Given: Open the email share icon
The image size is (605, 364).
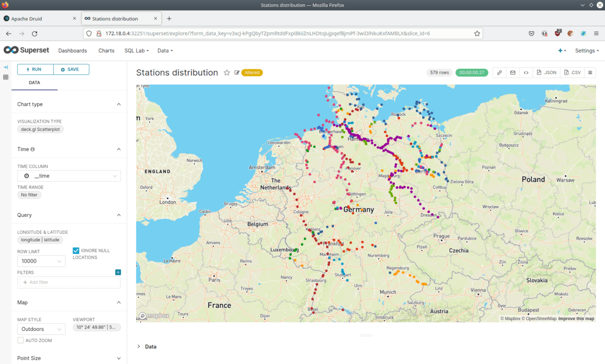Looking at the screenshot, I should (x=513, y=72).
